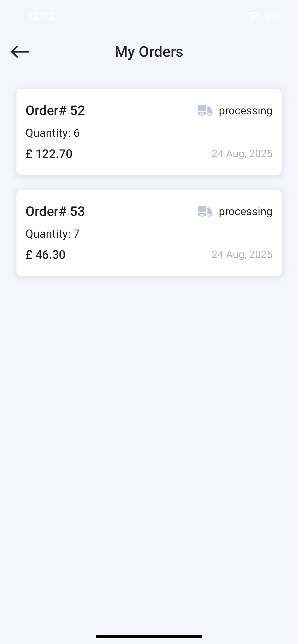The width and height of the screenshot is (298, 644).
Task: Open the Order# 52 card
Action: [x=149, y=132]
